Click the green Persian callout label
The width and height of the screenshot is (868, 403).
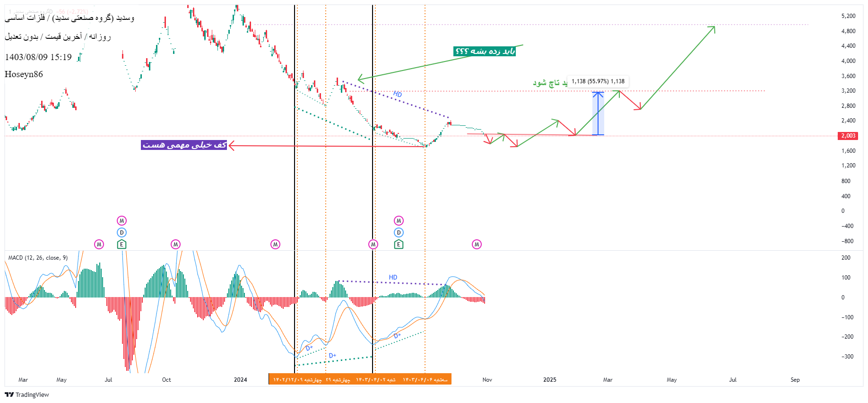[484, 51]
